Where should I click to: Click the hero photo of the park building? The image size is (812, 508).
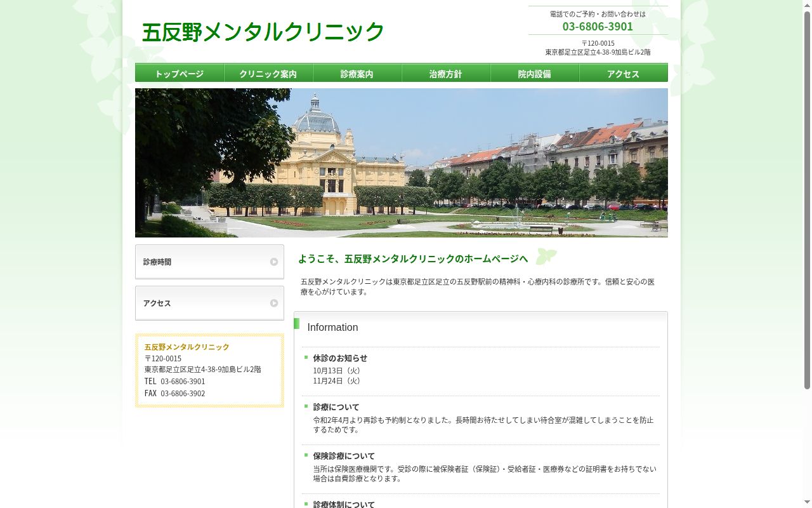402,163
